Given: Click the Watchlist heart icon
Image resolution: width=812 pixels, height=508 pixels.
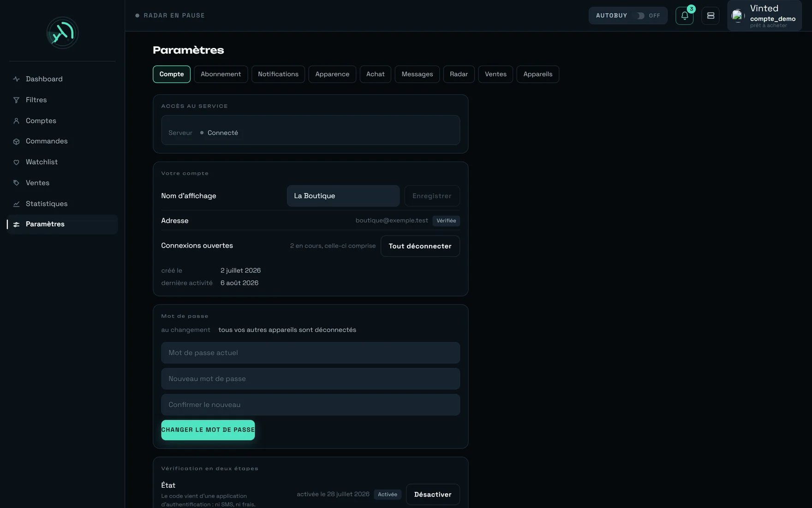Looking at the screenshot, I should (x=16, y=162).
